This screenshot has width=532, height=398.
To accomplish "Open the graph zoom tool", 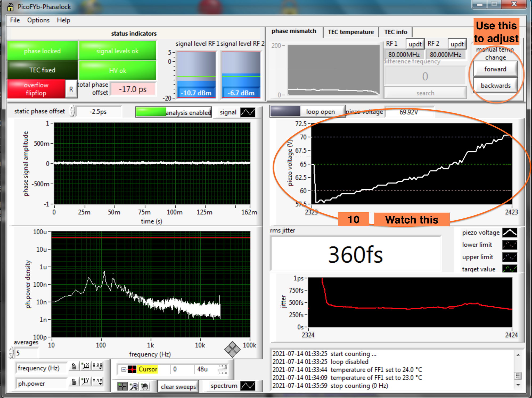I will click(134, 386).
